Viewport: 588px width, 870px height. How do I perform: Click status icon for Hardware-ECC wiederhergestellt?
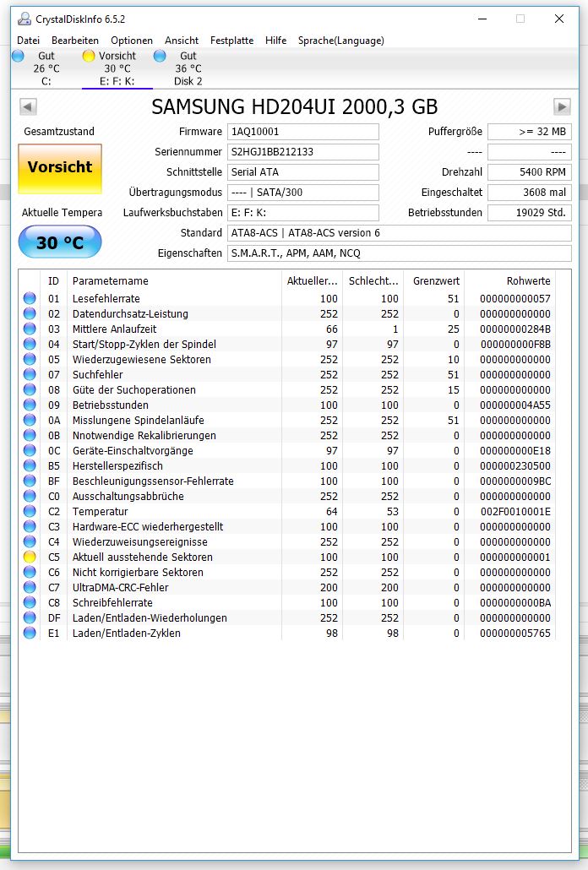point(30,526)
